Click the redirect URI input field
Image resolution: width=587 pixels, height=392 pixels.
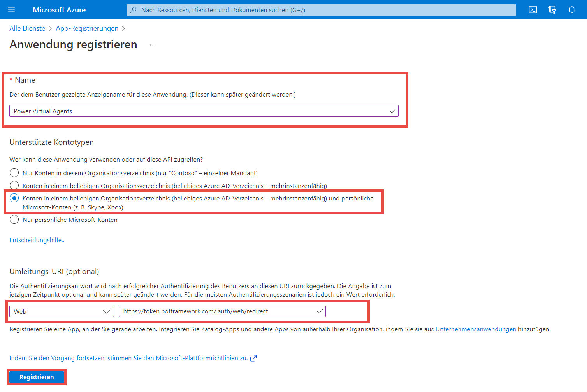tap(218, 311)
